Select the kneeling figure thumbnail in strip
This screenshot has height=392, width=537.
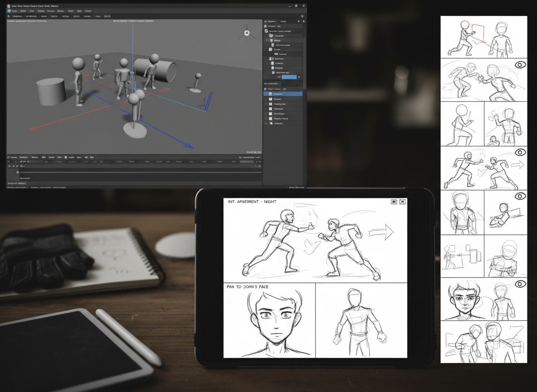coord(462,124)
